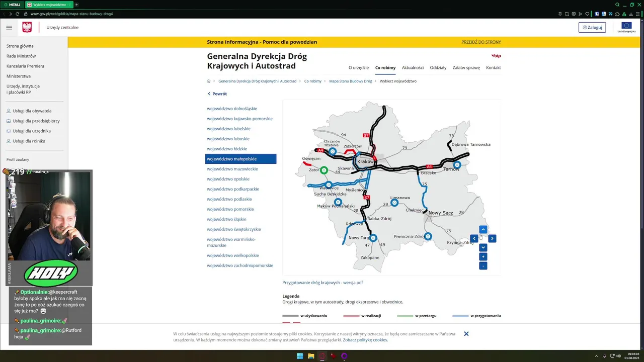Viewport: 644px width, 362px height.
Task: Zoom in the map with the plus button
Action: 483,256
